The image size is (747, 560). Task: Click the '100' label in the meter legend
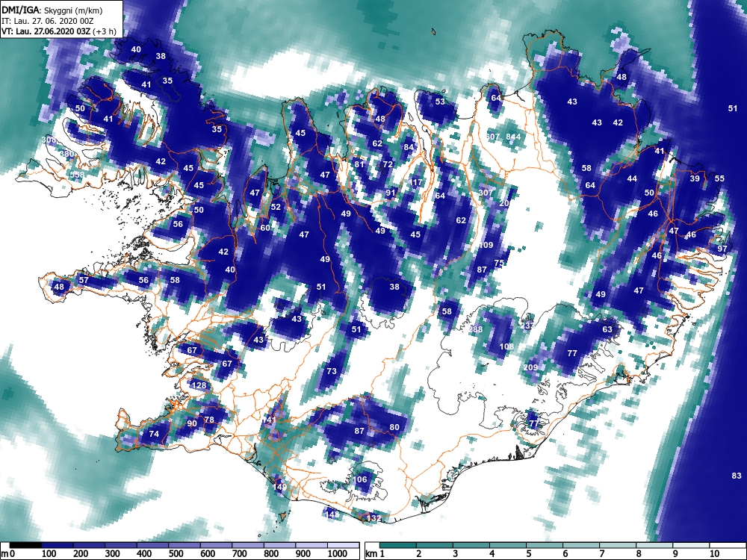[x=49, y=554]
